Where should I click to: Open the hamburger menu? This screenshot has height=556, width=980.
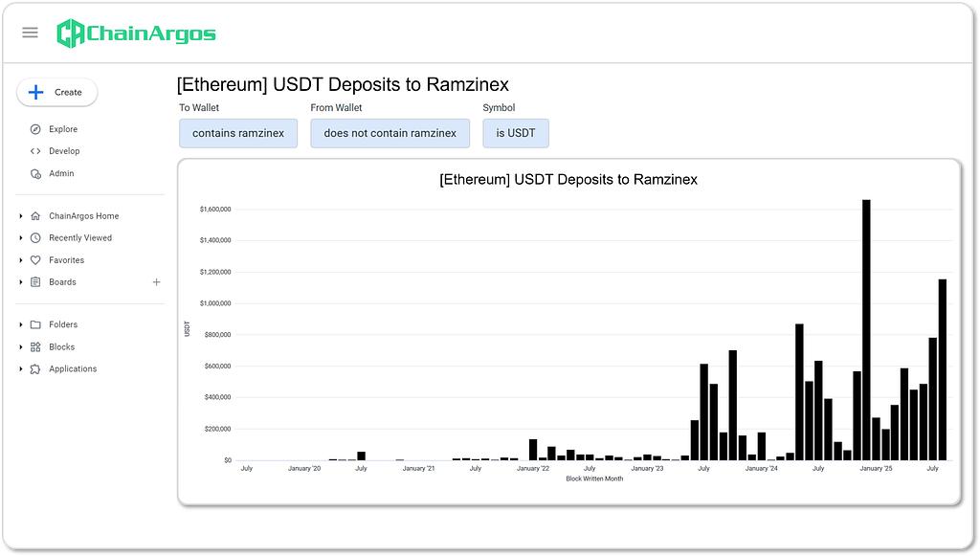pyautogui.click(x=30, y=33)
